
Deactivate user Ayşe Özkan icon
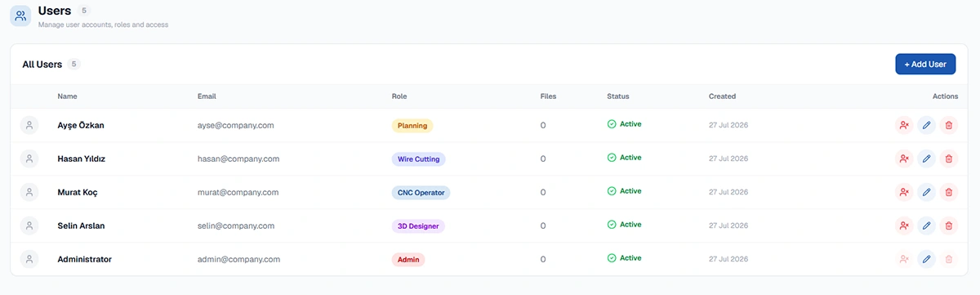[x=904, y=125]
